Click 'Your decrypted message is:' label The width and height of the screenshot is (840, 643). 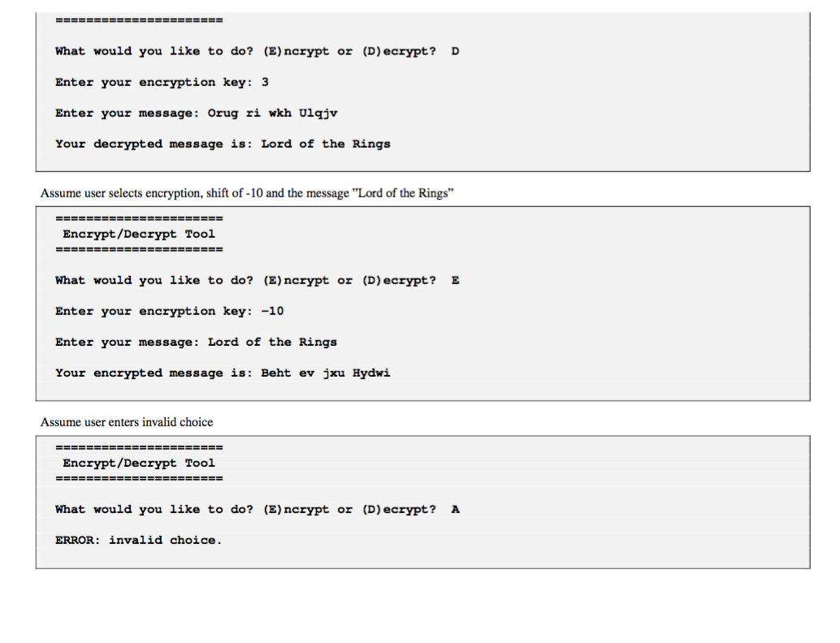click(154, 144)
